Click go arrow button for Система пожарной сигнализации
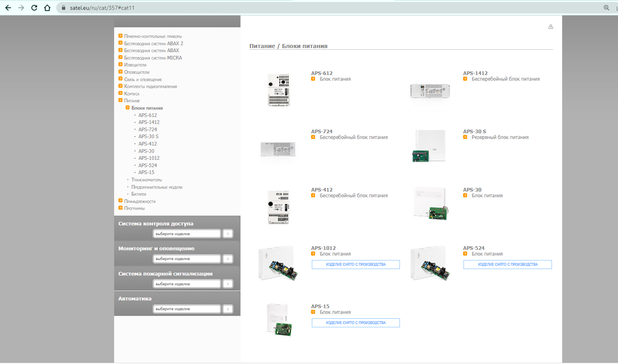This screenshot has height=364, width=618. (228, 284)
